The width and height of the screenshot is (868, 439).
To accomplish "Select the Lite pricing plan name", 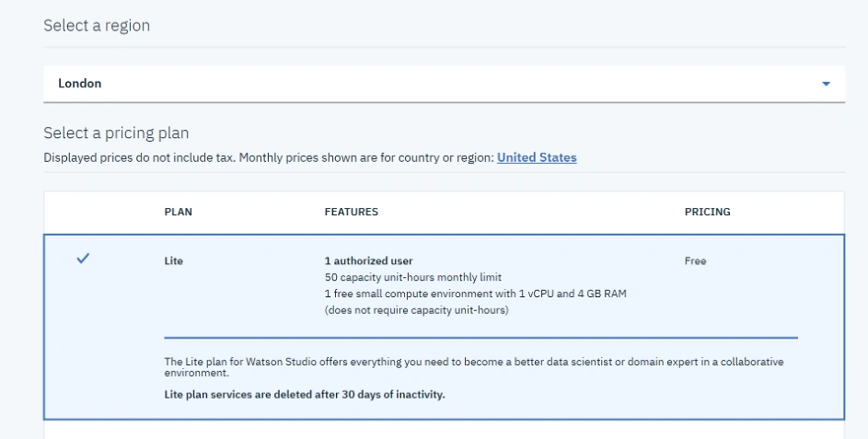I will coord(173,260).
